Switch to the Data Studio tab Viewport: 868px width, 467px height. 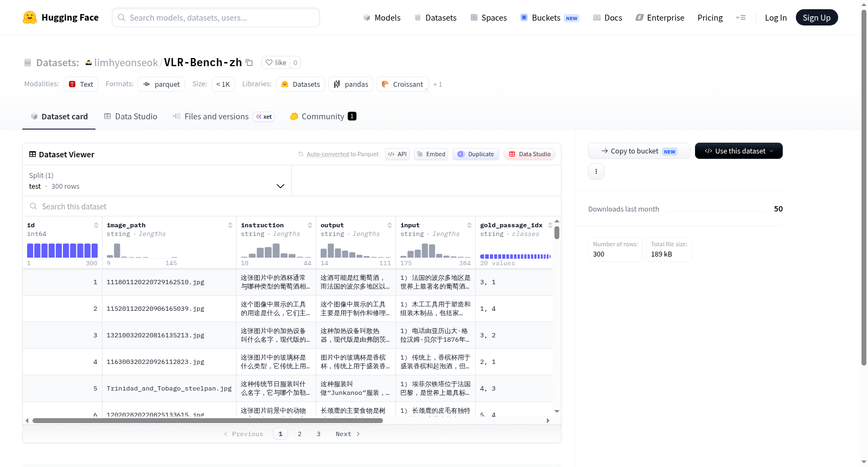click(x=131, y=117)
